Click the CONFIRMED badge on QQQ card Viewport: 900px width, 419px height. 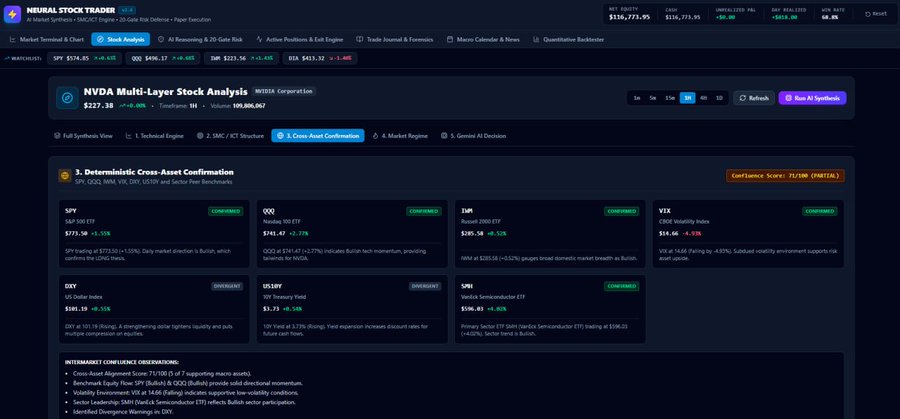tap(424, 211)
